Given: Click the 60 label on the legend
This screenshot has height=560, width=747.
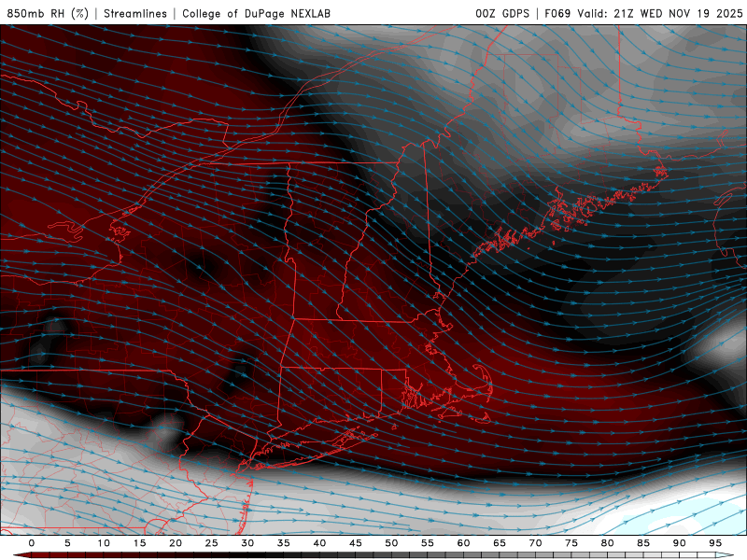Looking at the screenshot, I should 463,543.
